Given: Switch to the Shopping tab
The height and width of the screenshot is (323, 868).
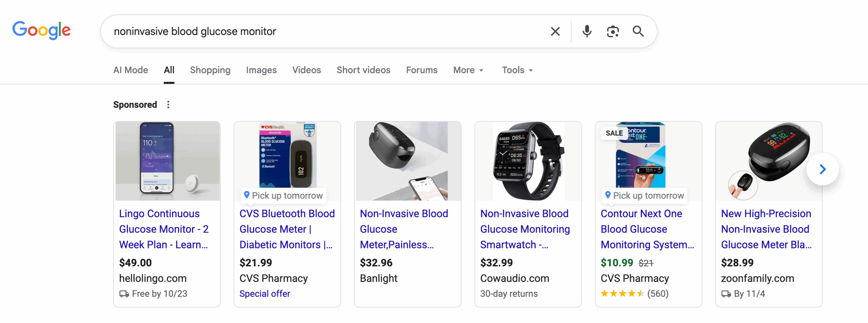Looking at the screenshot, I should [210, 70].
